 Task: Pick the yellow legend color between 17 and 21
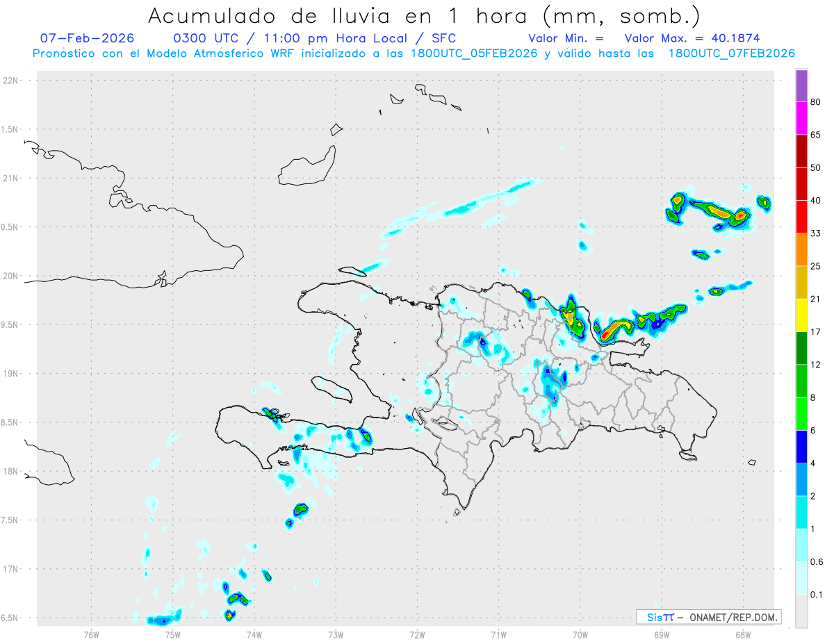click(x=801, y=315)
